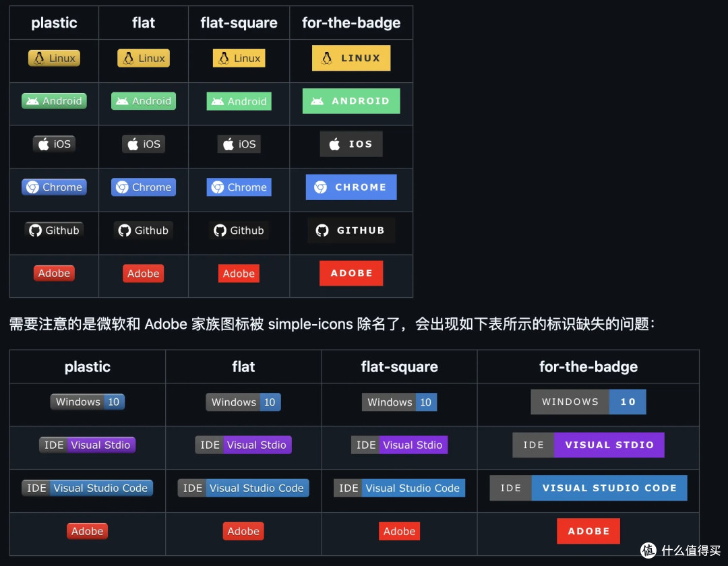
Task: Click the large ADOBE for-the-badge label
Action: point(588,531)
